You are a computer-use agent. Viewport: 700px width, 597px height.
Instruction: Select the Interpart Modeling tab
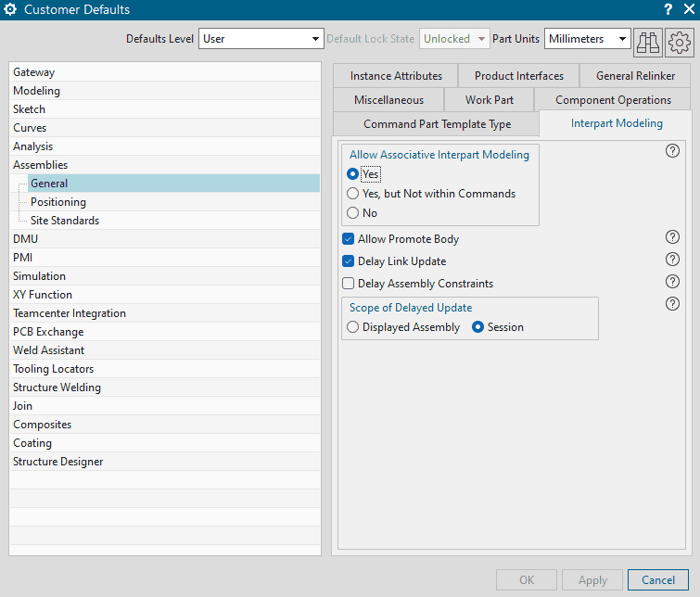(617, 123)
